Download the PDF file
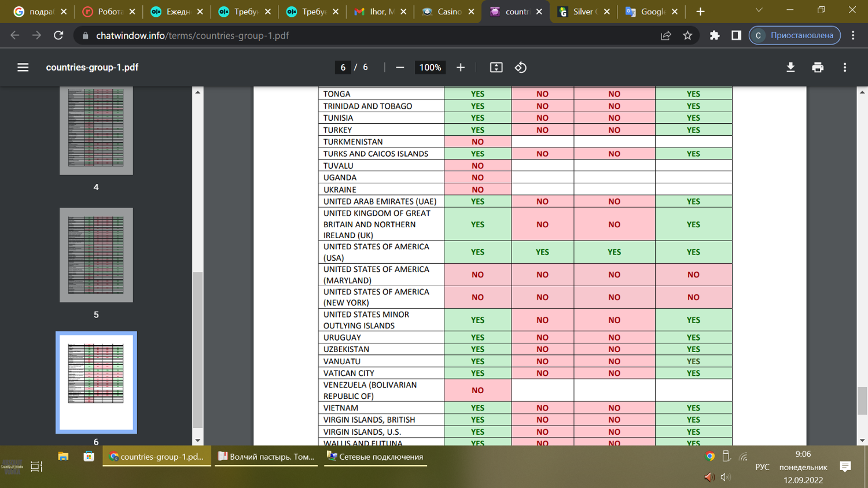Image resolution: width=868 pixels, height=488 pixels. [x=790, y=68]
